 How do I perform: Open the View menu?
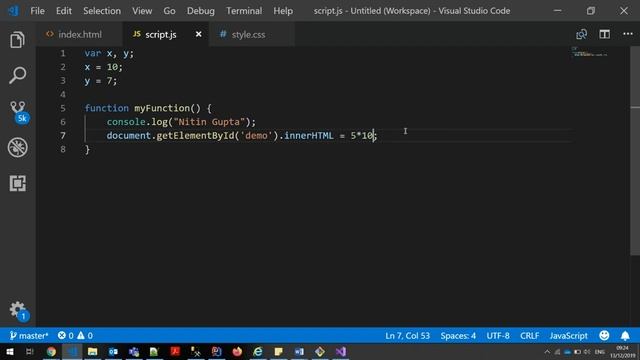click(142, 11)
